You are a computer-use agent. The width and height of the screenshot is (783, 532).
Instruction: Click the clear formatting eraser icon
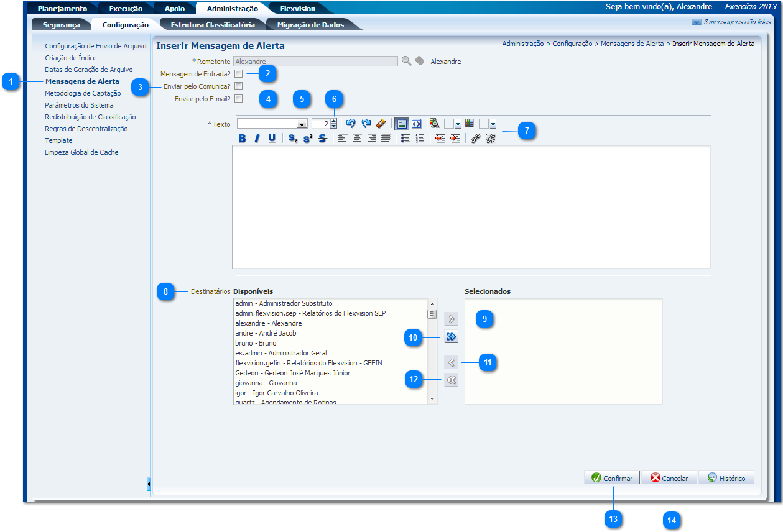381,123
